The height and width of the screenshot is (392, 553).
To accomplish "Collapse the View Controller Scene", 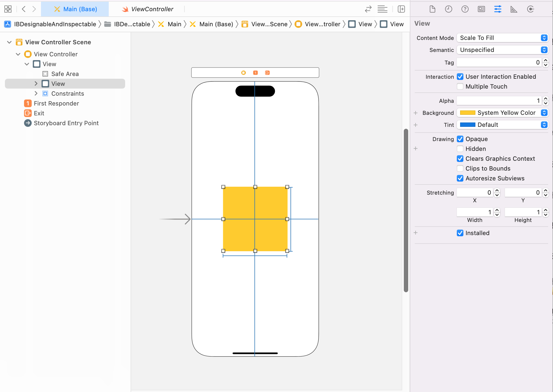I will pyautogui.click(x=9, y=42).
